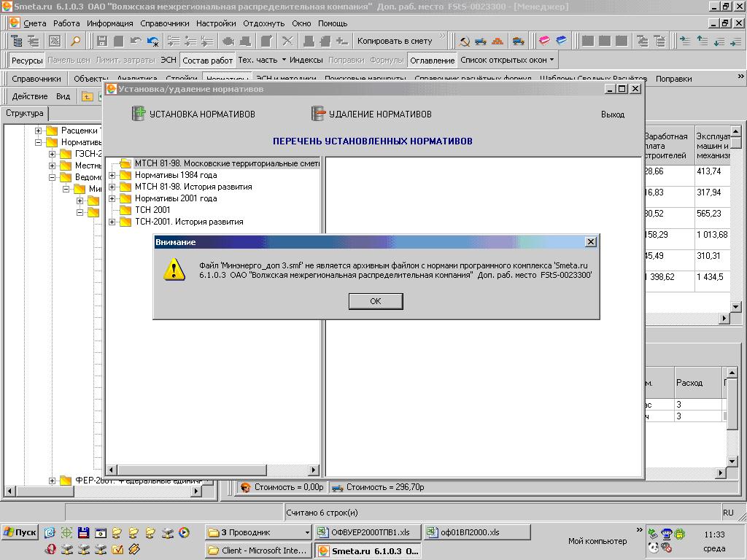Click the blue undo arrow icon
The height and width of the screenshot is (560, 747).
152,41
